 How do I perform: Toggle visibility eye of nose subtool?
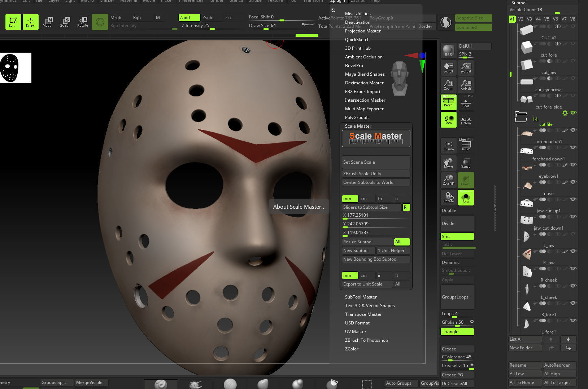point(573,182)
